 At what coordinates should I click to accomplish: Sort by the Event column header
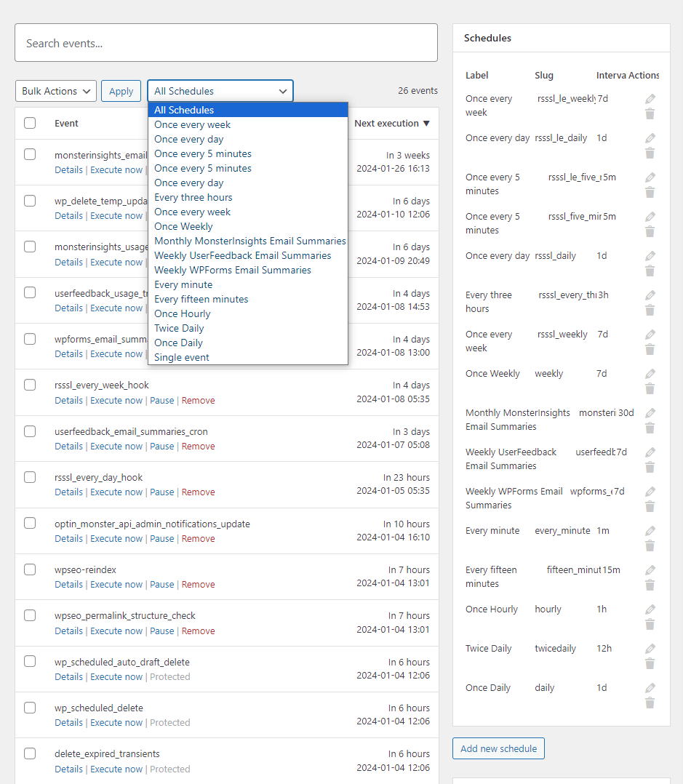coord(66,124)
